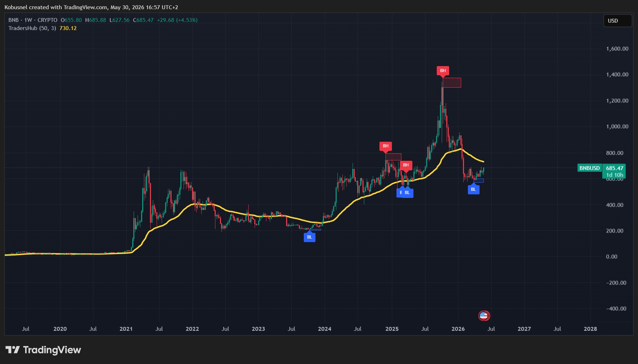Click the 1,000.00 price axis label

(617, 127)
